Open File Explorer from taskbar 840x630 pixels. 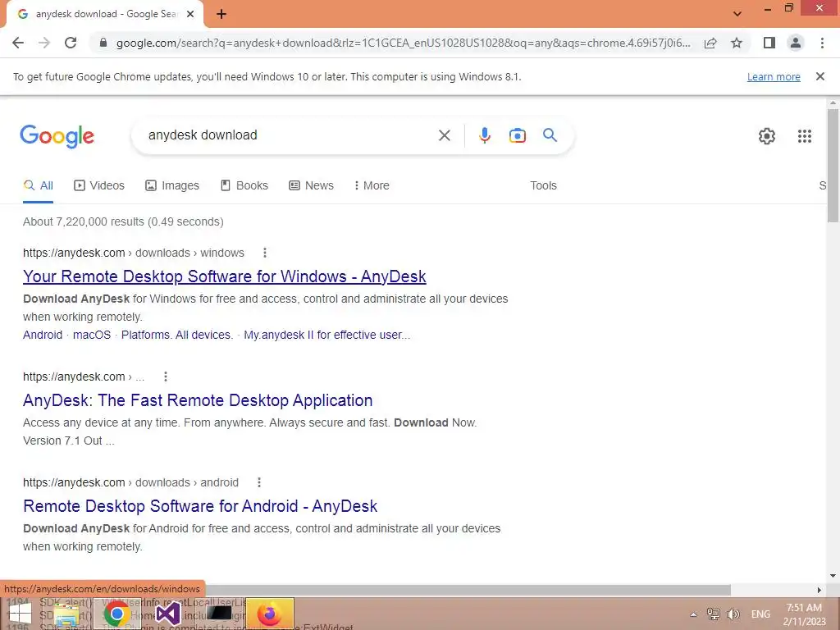pos(67,614)
